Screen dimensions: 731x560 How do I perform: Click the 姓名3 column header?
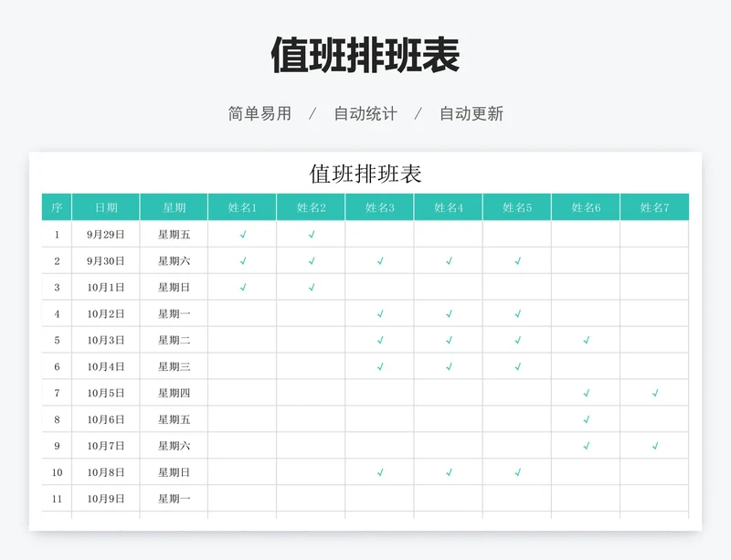click(x=380, y=207)
